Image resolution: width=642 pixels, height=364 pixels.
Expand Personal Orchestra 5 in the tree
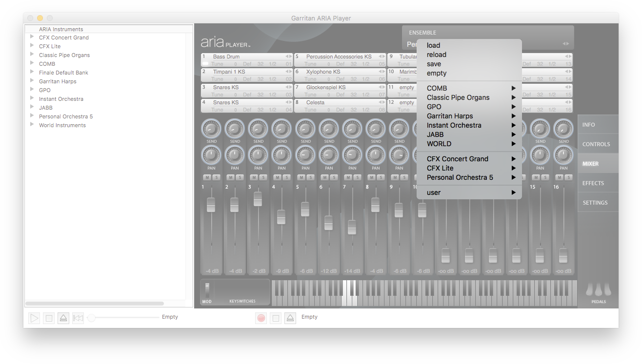(x=32, y=116)
